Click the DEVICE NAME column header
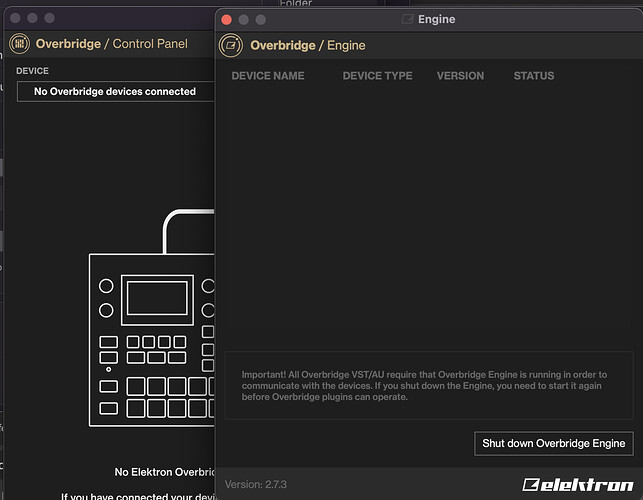643x500 pixels. pos(267,76)
